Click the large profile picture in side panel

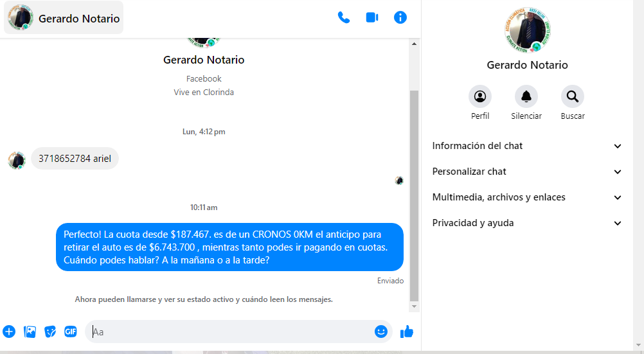point(528,31)
